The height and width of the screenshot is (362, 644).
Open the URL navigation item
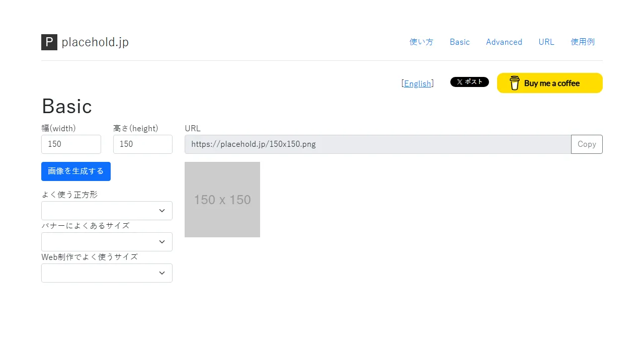[x=546, y=42]
